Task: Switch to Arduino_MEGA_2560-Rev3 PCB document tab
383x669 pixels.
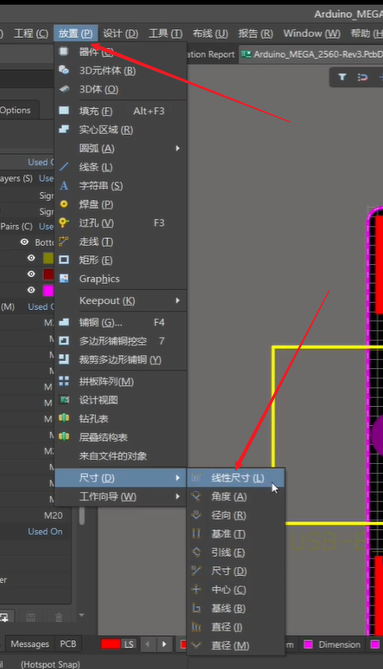Action: [311, 54]
